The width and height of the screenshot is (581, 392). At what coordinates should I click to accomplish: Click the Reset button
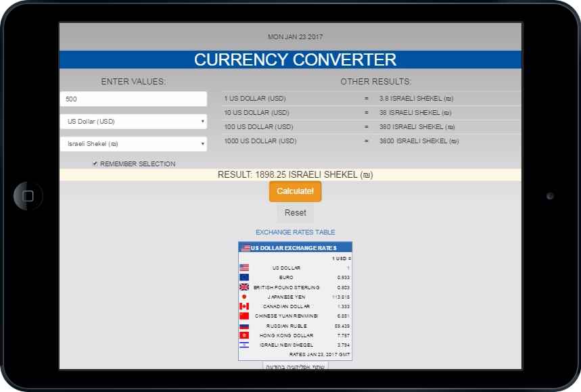point(296,213)
